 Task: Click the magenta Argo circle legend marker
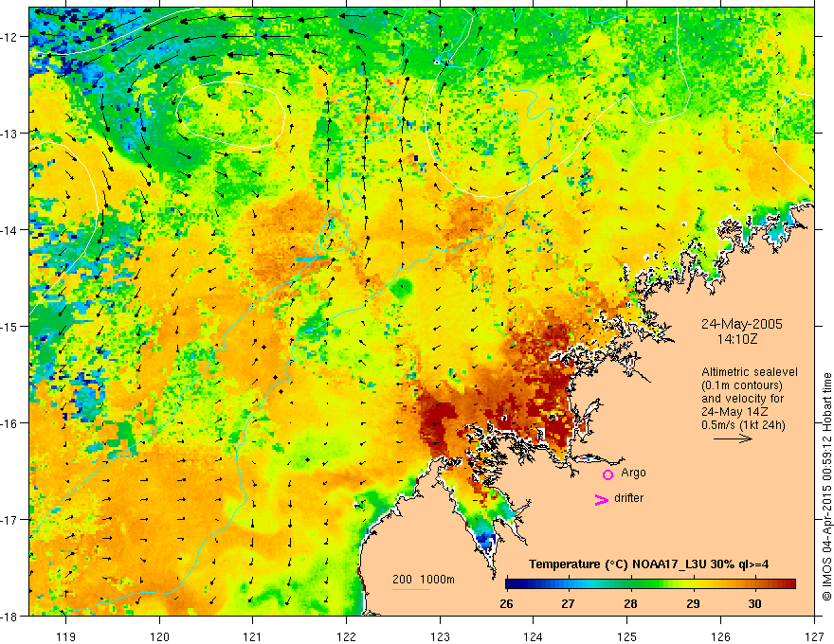pos(607,474)
